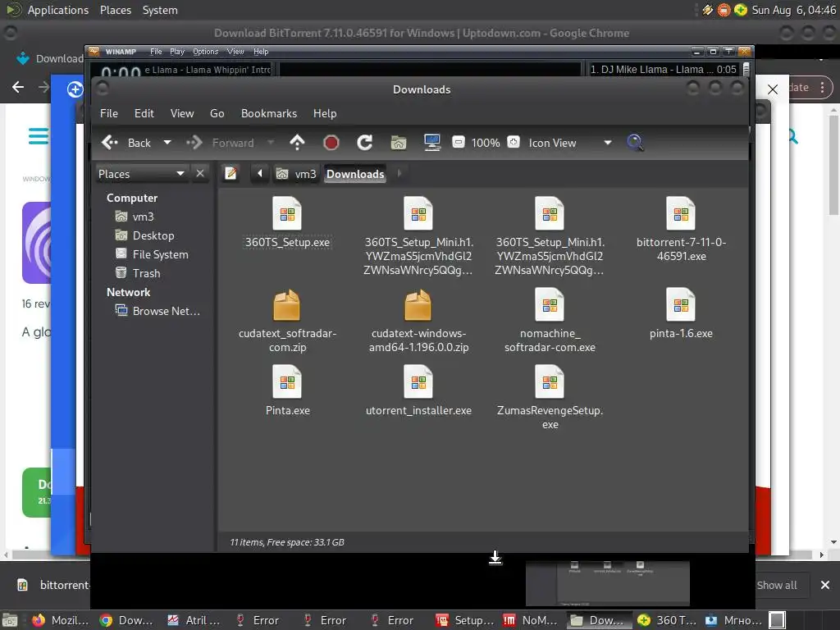The height and width of the screenshot is (630, 840).
Task: Select first 360TS_Setup_Mini.h1 file
Action: click(x=418, y=235)
